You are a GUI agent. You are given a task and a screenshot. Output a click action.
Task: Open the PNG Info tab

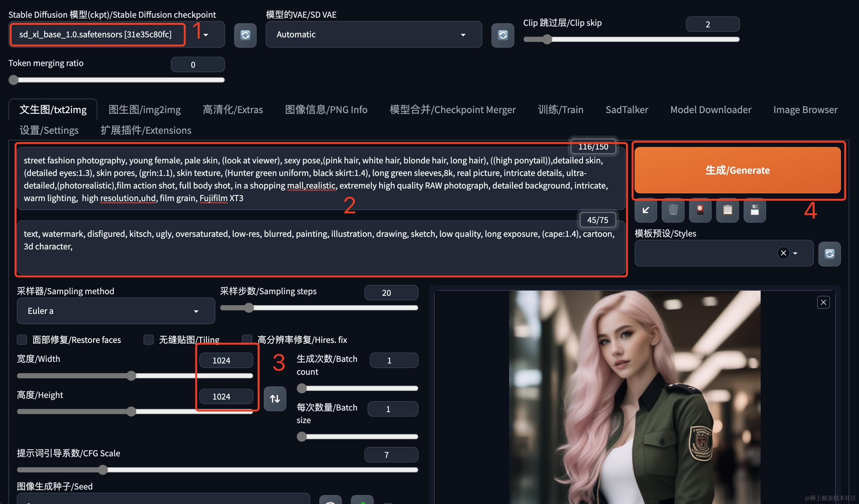coord(326,110)
